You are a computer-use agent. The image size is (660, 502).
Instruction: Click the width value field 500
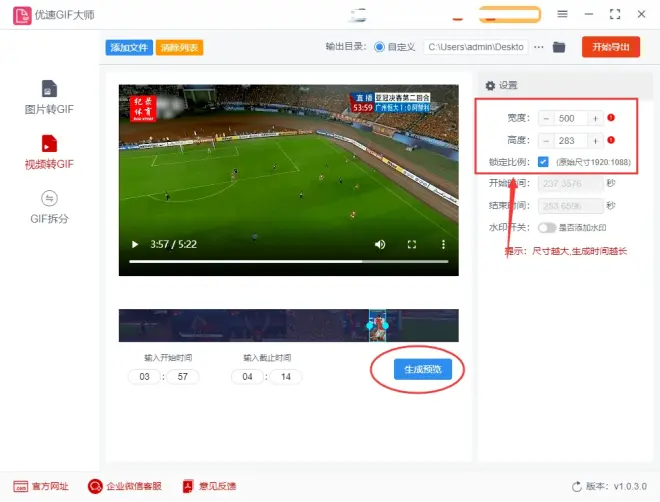[570, 119]
